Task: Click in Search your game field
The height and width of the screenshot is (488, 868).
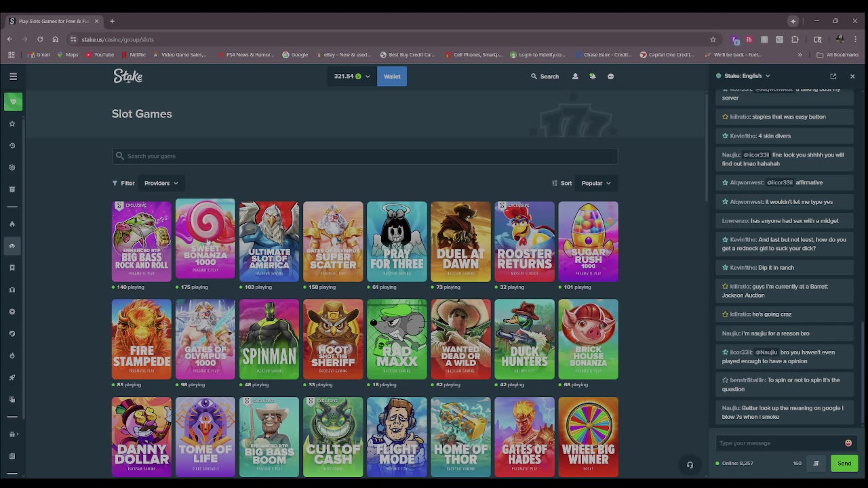Action: coord(365,156)
